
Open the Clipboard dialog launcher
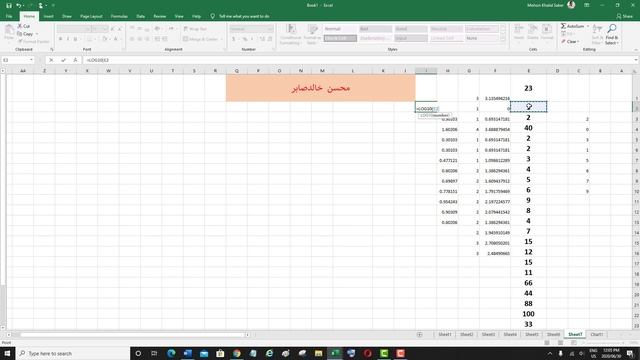51,49
